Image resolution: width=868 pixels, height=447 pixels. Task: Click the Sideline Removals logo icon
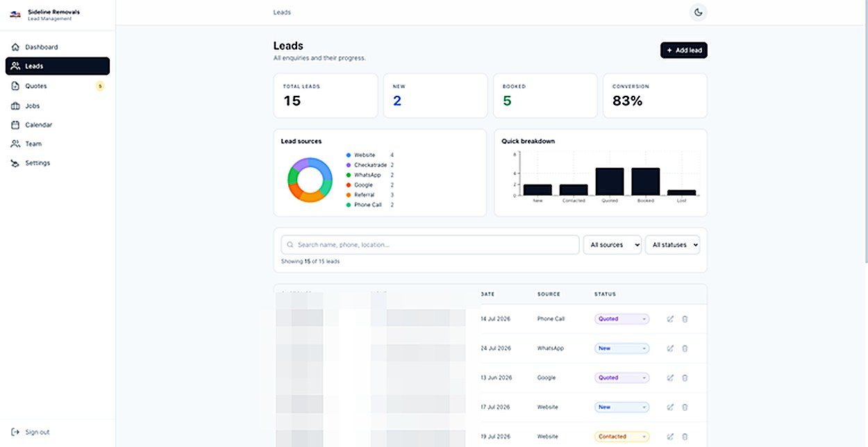15,15
